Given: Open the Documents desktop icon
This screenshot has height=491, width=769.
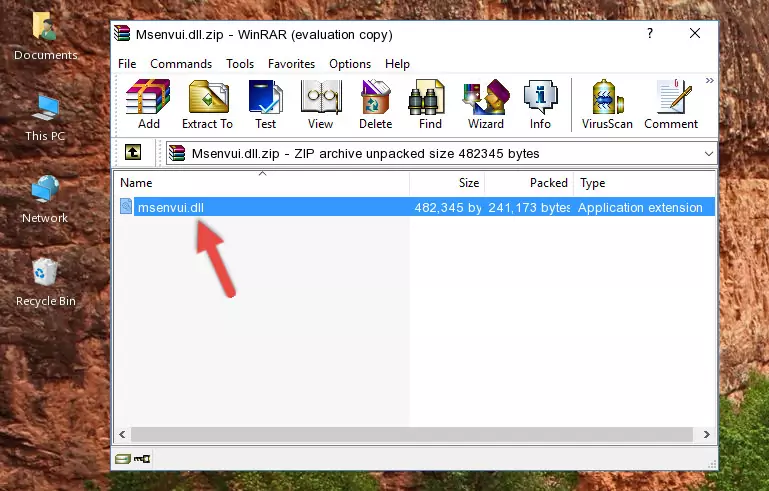Looking at the screenshot, I should coord(45,37).
